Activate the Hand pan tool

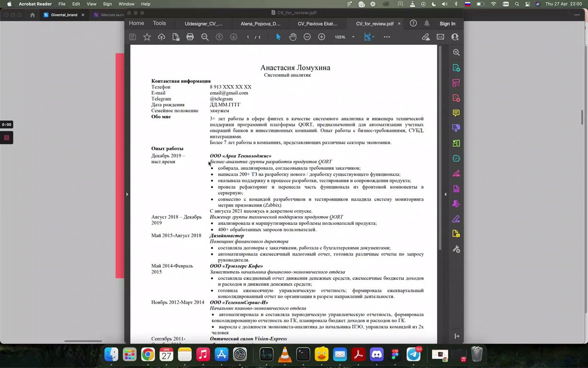pos(293,37)
